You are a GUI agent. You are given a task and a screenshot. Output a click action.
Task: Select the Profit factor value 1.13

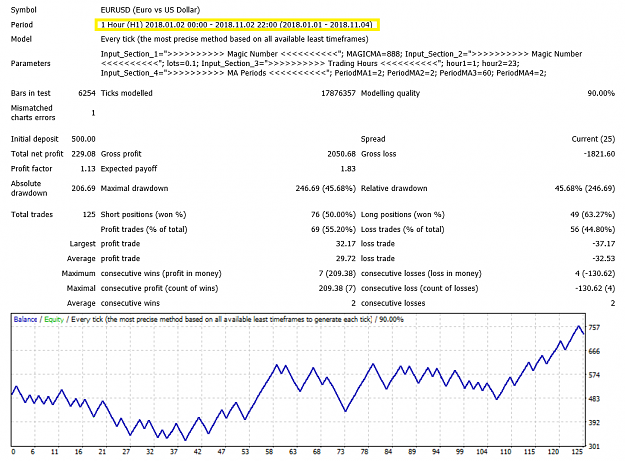pos(88,169)
